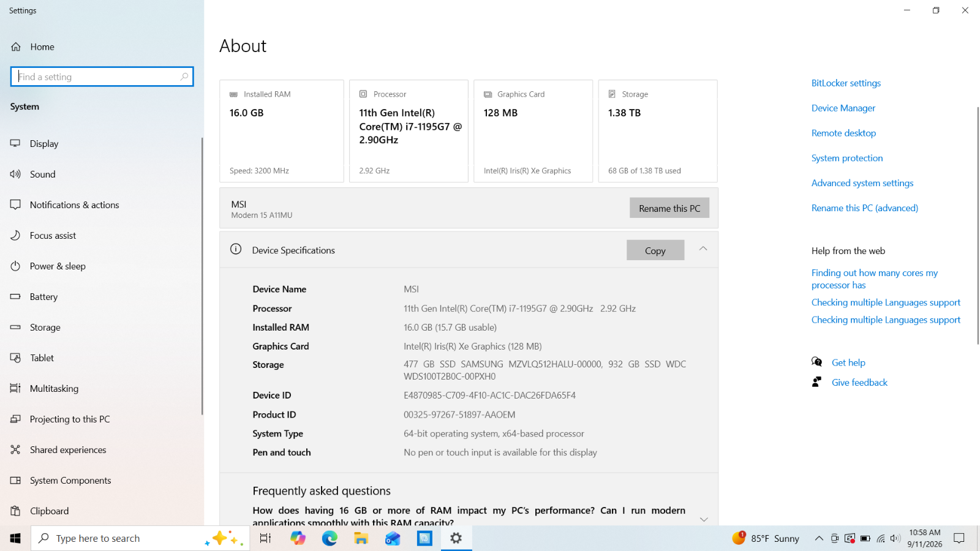Collapse the Device Specifications section
The width and height of the screenshot is (980, 551).
point(703,249)
